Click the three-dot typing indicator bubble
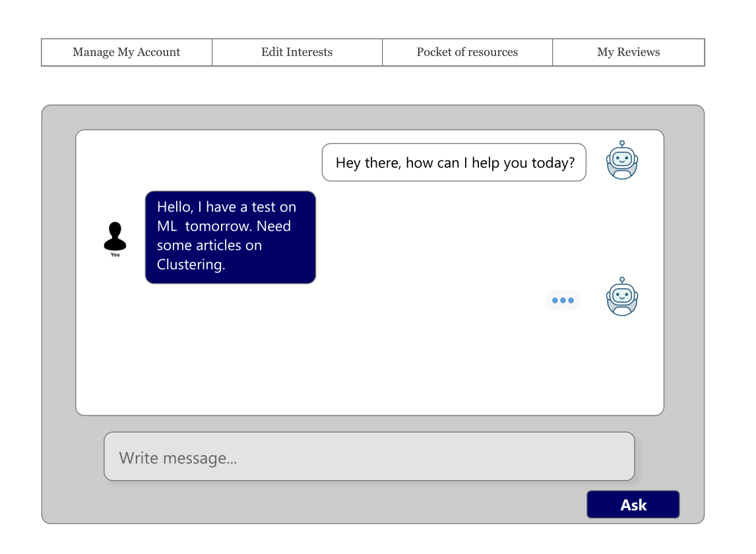Viewport: 756px width, 554px height. pos(563,301)
